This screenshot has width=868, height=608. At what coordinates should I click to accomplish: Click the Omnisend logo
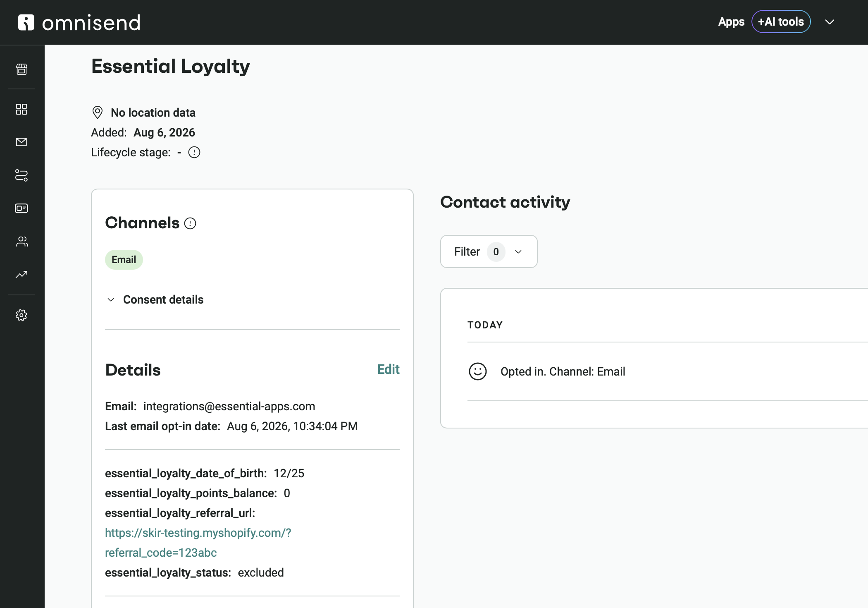click(x=79, y=22)
